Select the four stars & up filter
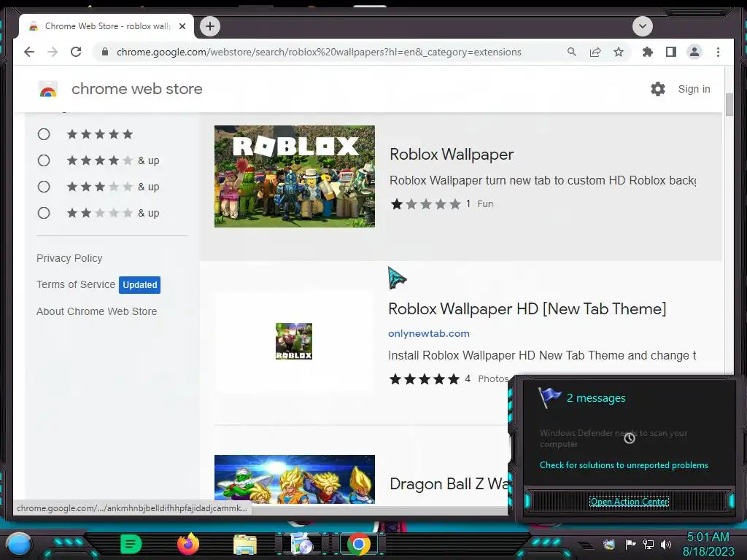Image resolution: width=747 pixels, height=560 pixels. pos(44,160)
